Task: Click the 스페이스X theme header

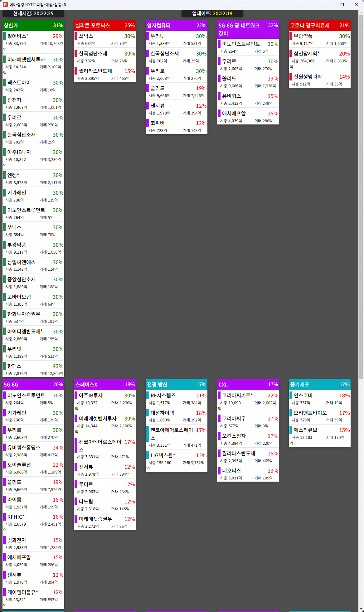Action: coord(105,385)
